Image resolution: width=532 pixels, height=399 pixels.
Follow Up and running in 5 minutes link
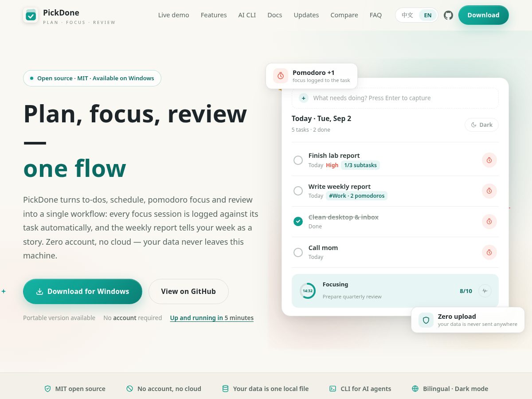pyautogui.click(x=212, y=318)
